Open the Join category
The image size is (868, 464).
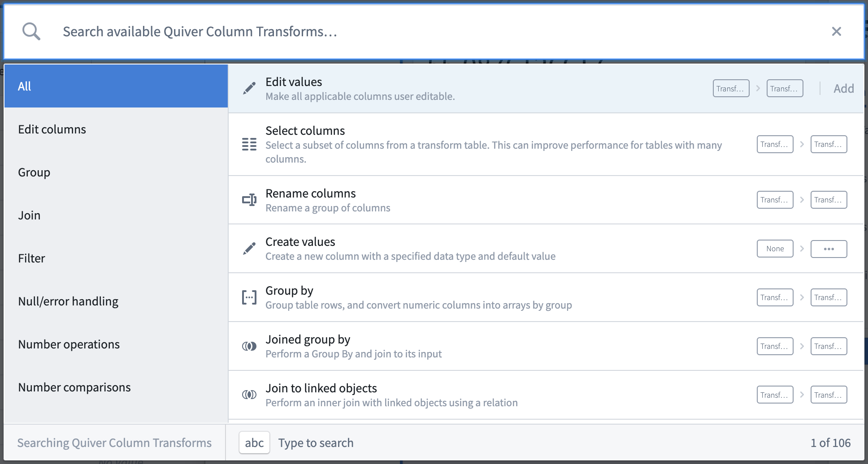pyautogui.click(x=116, y=215)
